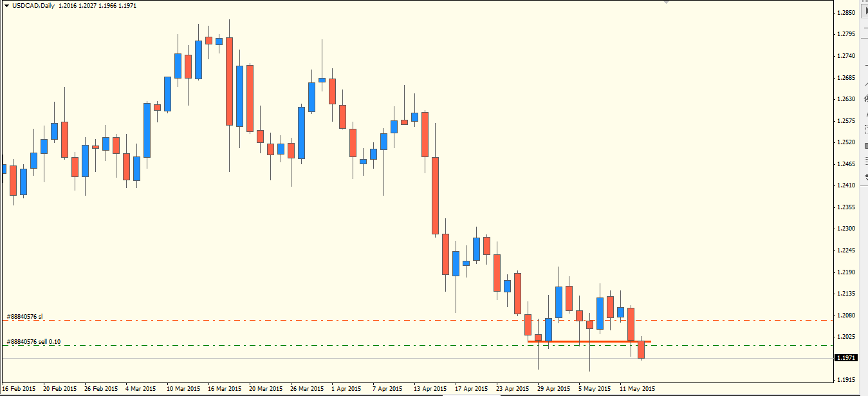
Task: Click the 1.2080 price scale label
Action: [x=847, y=315]
